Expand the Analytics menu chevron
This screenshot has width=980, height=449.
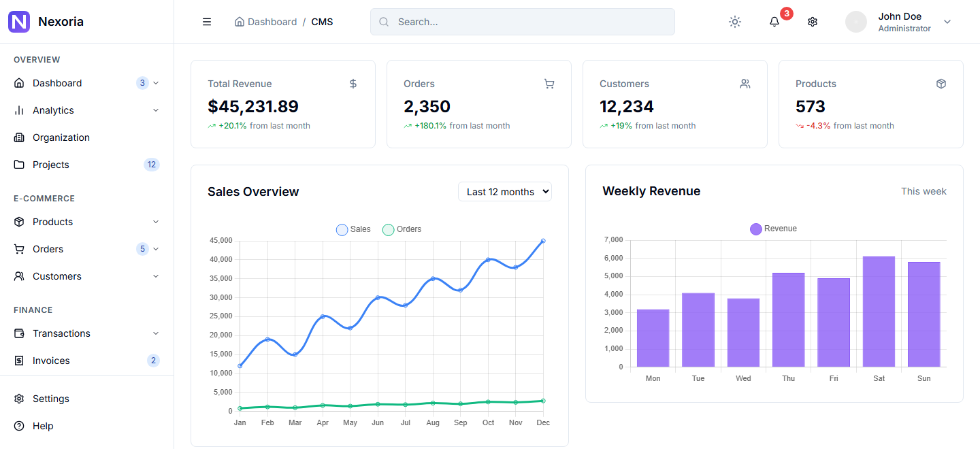pyautogui.click(x=156, y=110)
